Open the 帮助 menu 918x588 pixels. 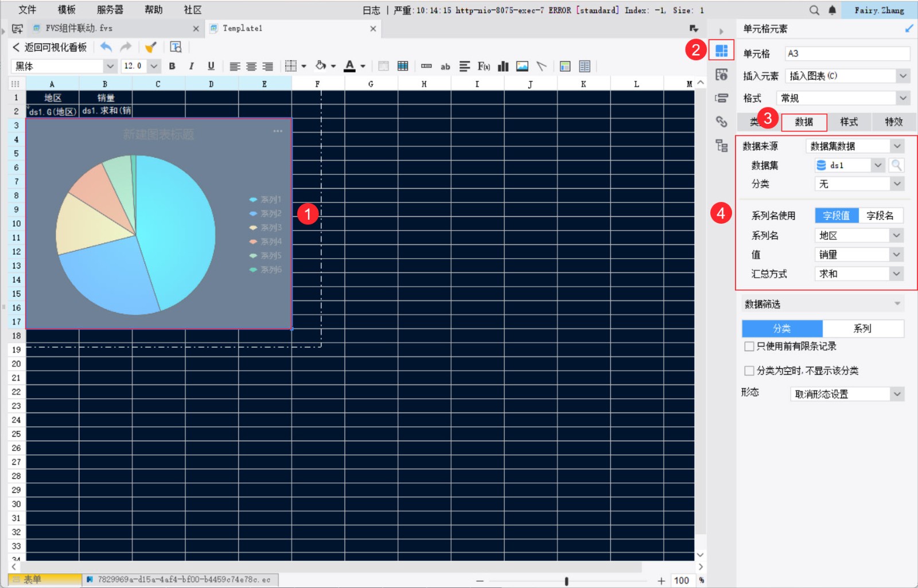click(x=154, y=10)
